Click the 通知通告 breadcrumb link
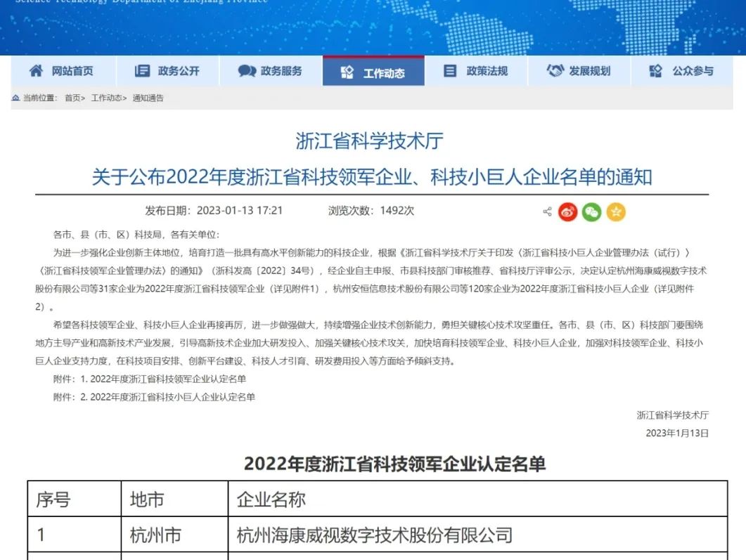The height and width of the screenshot is (560, 746). (x=148, y=98)
